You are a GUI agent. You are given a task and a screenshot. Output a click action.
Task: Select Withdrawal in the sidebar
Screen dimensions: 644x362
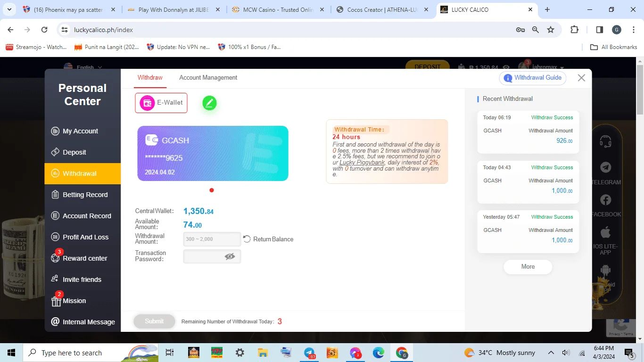pyautogui.click(x=83, y=173)
